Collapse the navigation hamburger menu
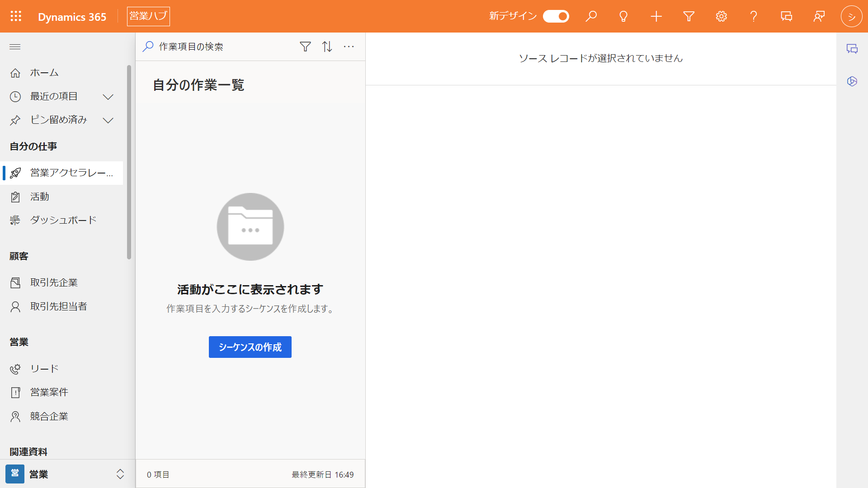The height and width of the screenshot is (488, 868). point(15,47)
